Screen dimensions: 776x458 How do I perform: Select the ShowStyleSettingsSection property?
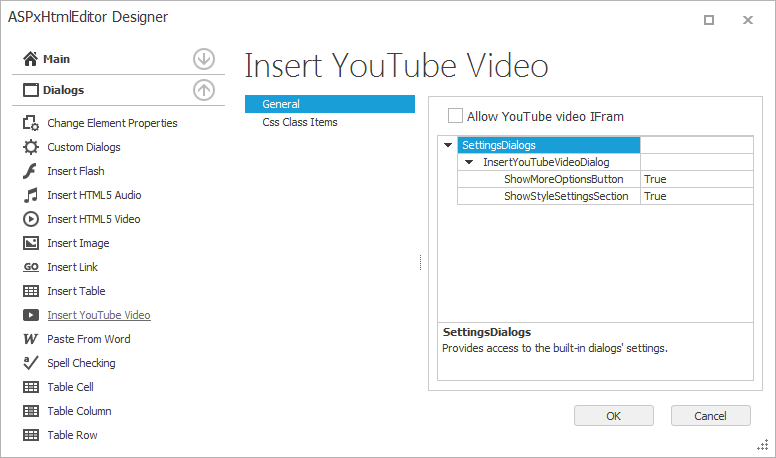(549, 196)
